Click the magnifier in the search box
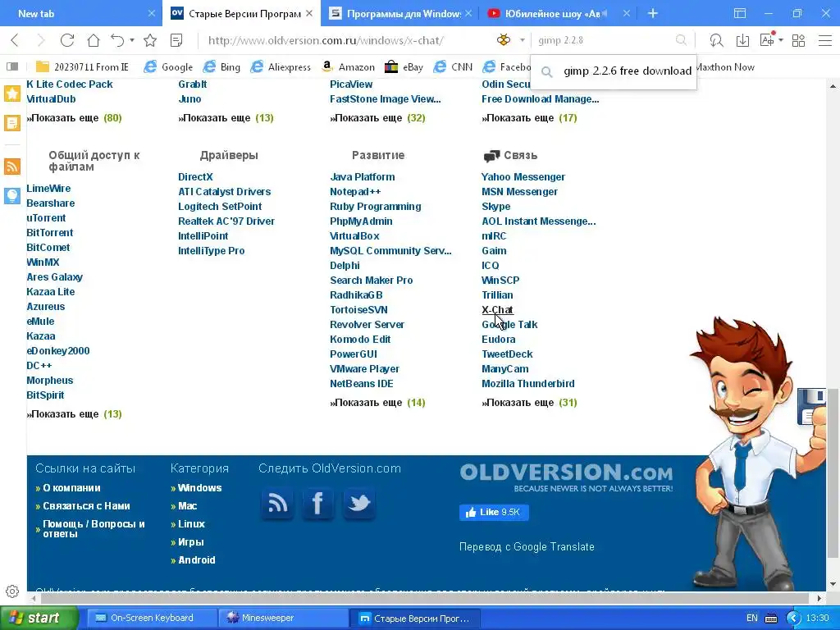840x630 pixels. pyautogui.click(x=681, y=40)
